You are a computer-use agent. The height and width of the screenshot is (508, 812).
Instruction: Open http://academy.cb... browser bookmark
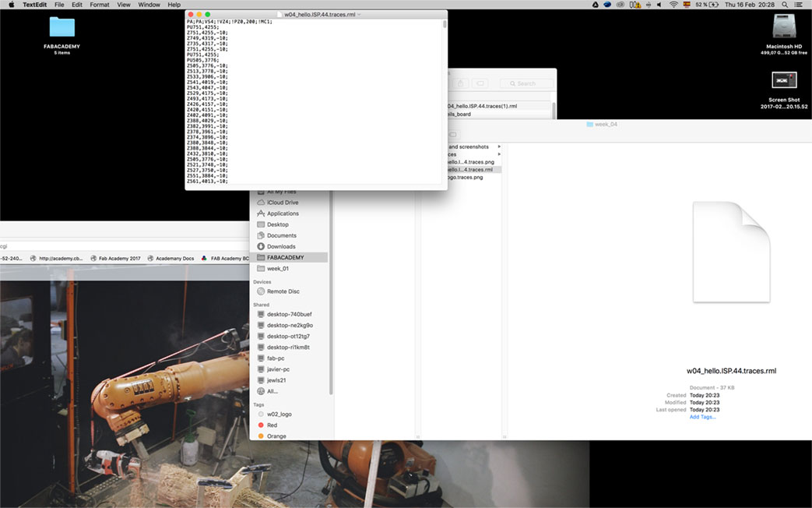[x=57, y=258]
